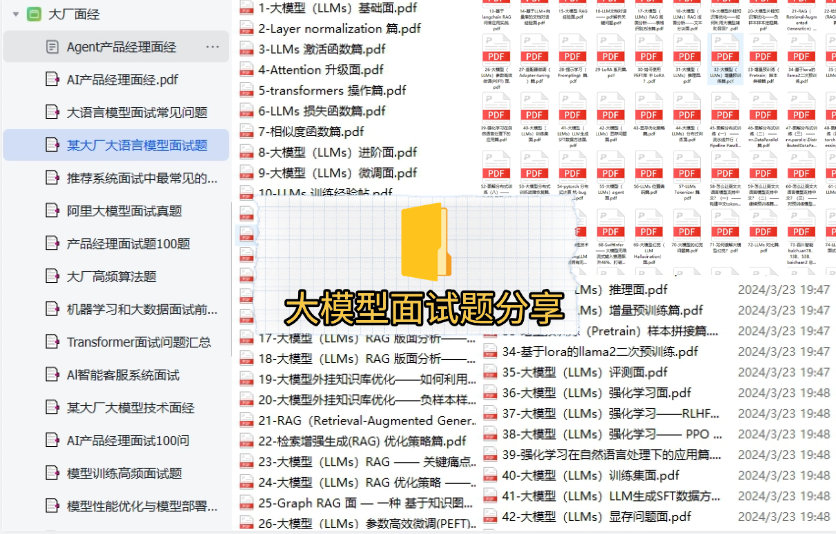Image resolution: width=836 pixels, height=534 pixels.
Task: Click the document icon beside 模型训练高频面试题
Action: tap(52, 473)
